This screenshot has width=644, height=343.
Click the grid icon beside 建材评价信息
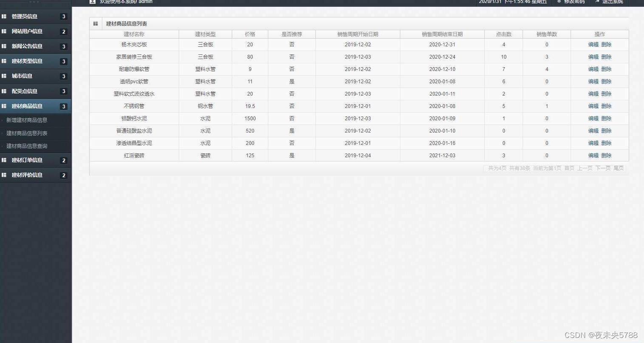pyautogui.click(x=4, y=175)
